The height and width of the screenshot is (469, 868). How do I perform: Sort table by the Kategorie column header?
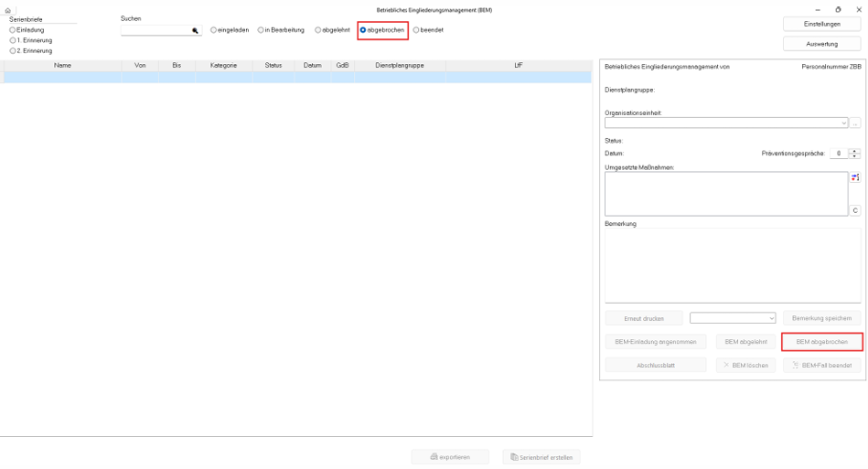pos(224,65)
